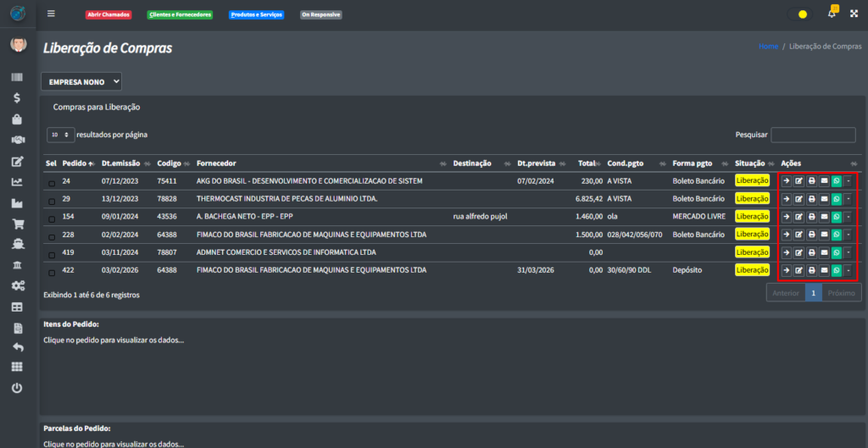
Task: Expand more actions dropdown for order 422
Action: pos(849,270)
